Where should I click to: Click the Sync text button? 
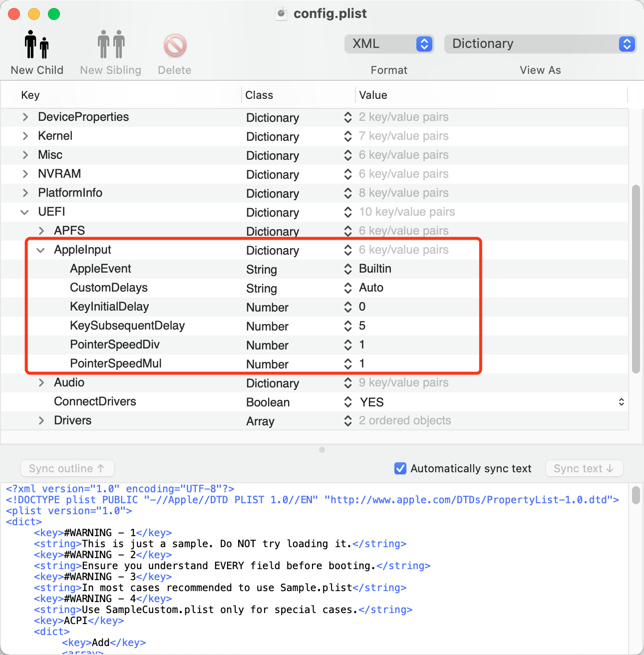[584, 468]
